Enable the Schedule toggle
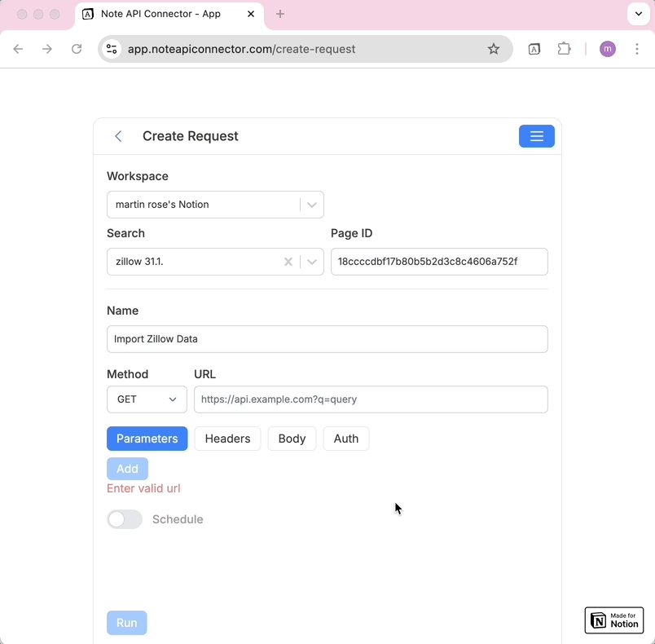Screen dimensions: 655x644 pos(124,518)
